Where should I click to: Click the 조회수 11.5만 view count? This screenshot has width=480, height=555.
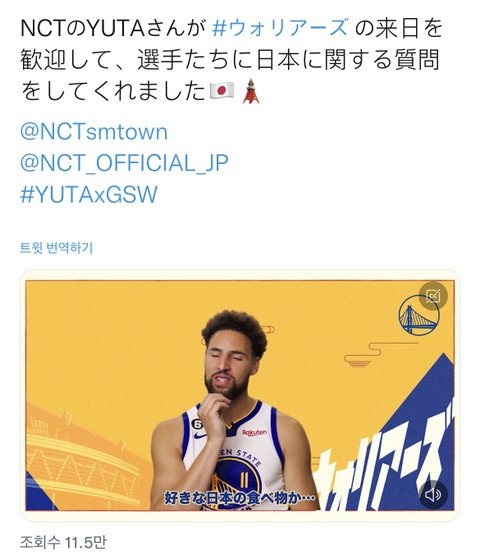(63, 542)
